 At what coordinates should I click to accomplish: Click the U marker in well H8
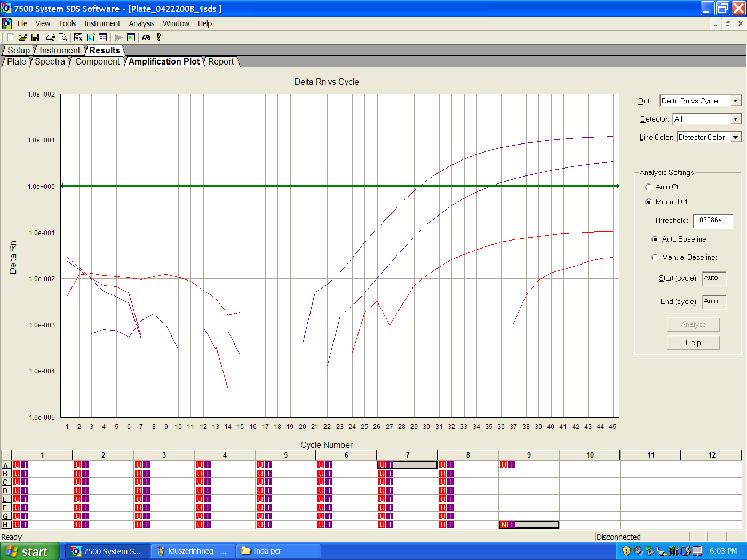tap(443, 525)
